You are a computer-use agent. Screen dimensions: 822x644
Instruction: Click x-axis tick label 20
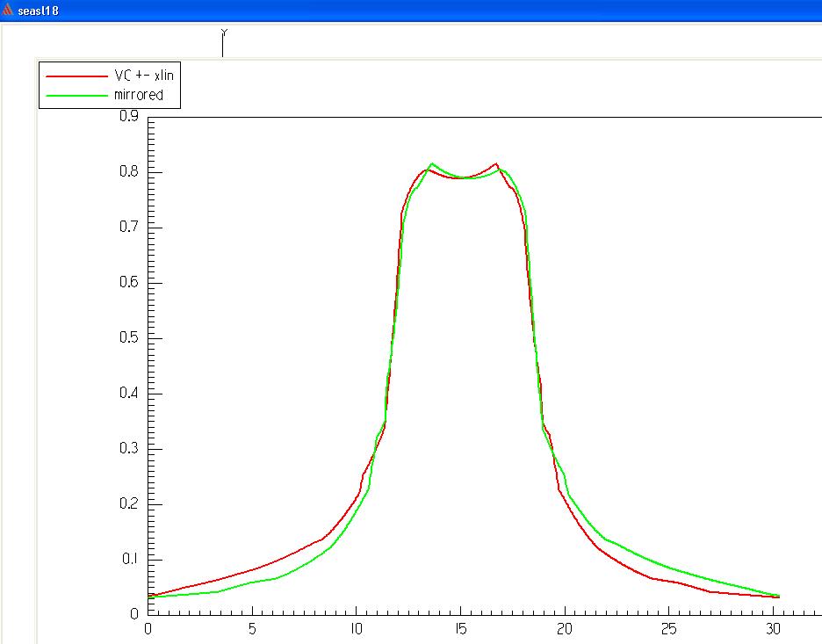pos(565,629)
